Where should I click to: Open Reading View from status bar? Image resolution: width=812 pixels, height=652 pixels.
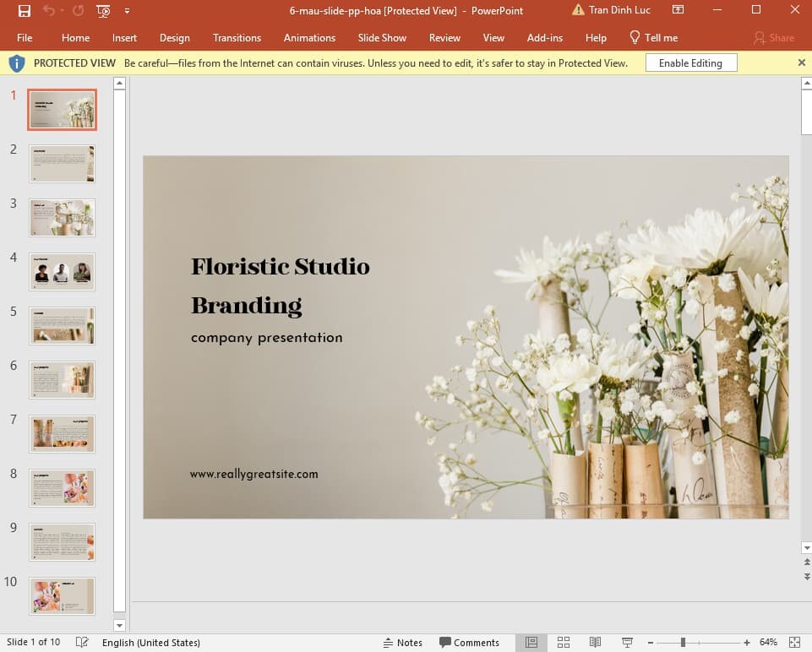pos(594,642)
